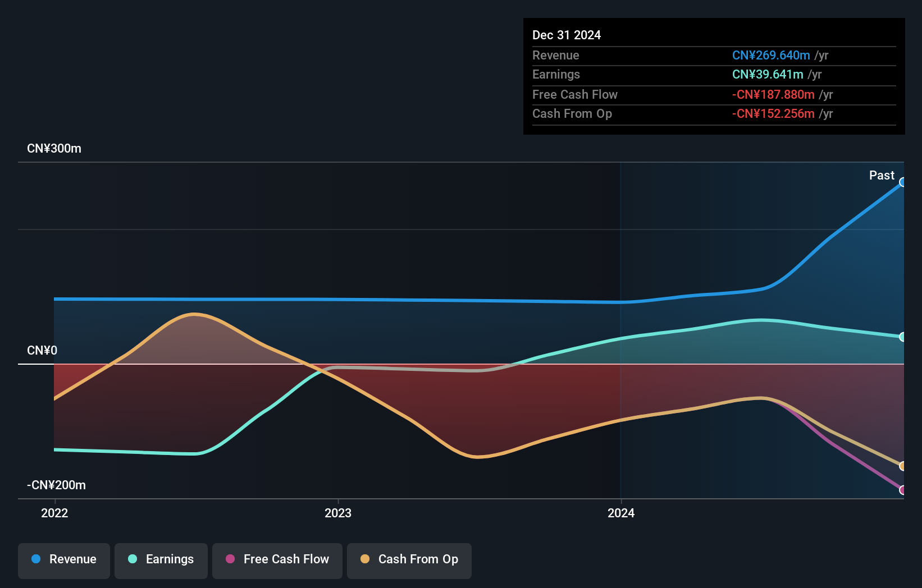The width and height of the screenshot is (922, 588).
Task: Click the Free Cash Flow label in tooltip
Action: click(575, 95)
